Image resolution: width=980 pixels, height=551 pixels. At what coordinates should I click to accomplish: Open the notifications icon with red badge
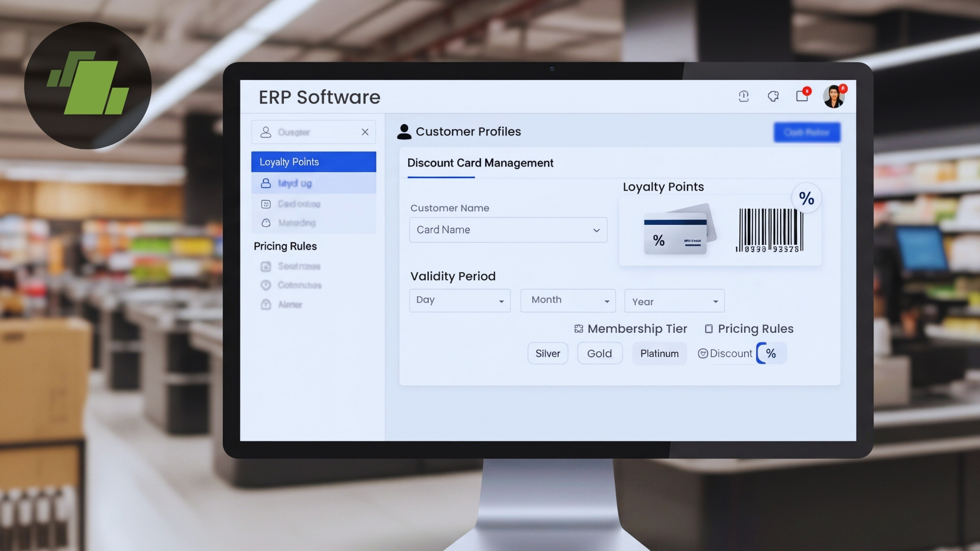pos(802,96)
